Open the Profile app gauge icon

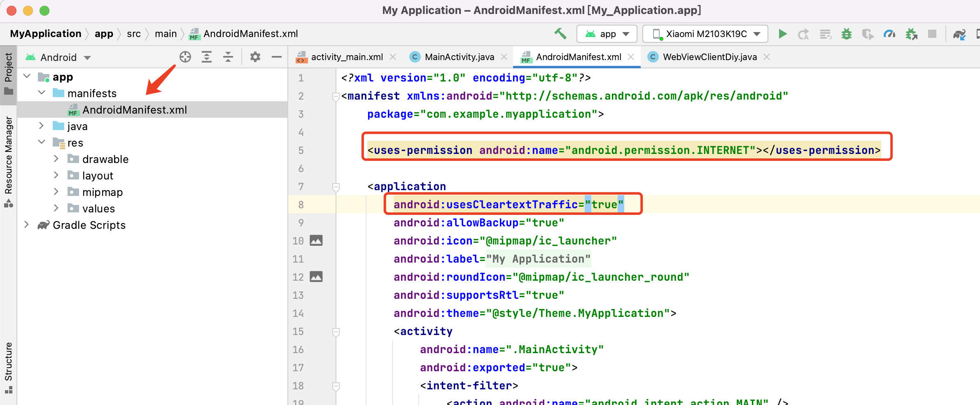pos(889,34)
